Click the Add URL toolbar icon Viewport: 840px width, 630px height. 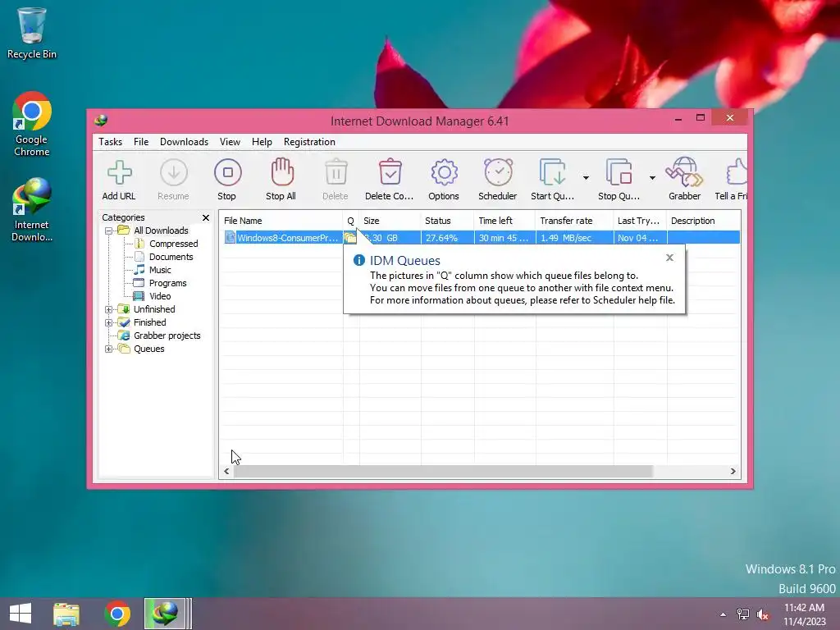[119, 172]
